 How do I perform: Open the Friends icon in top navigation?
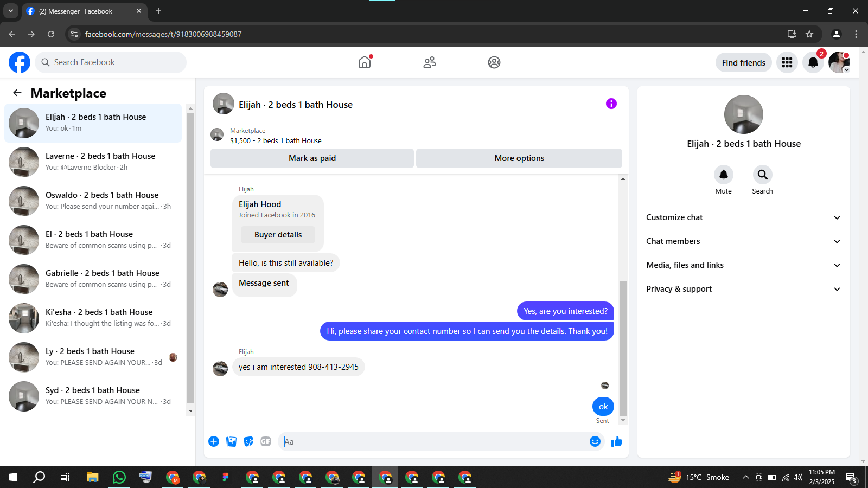[430, 62]
